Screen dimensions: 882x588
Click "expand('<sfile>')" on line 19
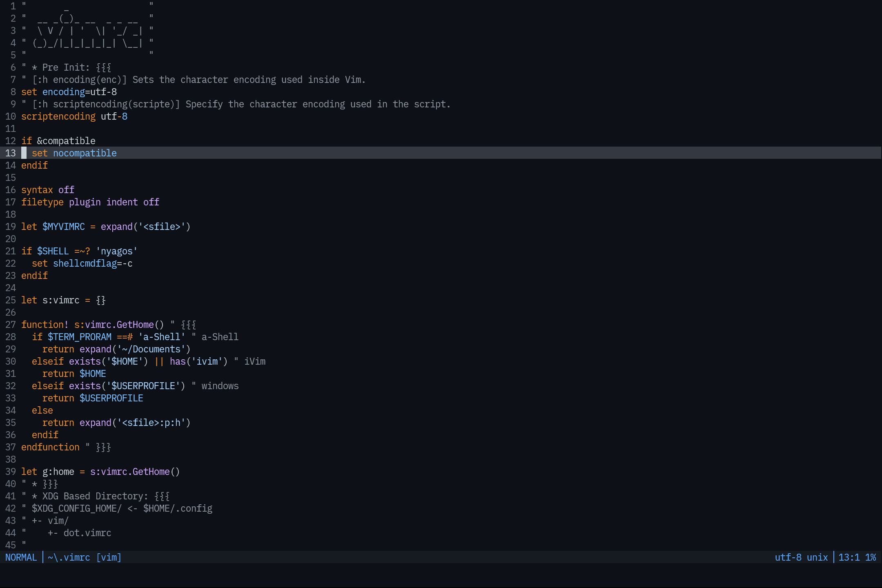pos(146,227)
